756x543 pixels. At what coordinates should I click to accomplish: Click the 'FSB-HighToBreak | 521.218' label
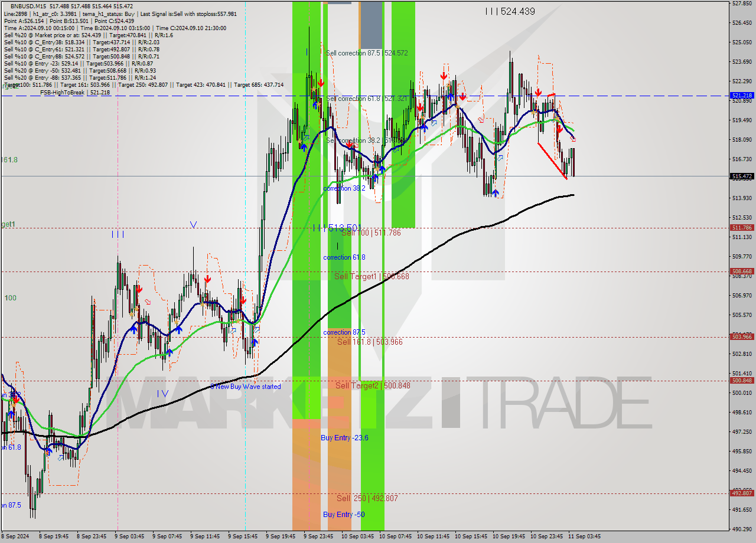pos(75,92)
